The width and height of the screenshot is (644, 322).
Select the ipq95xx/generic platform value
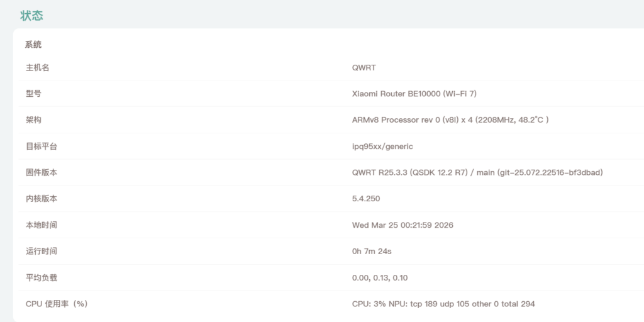382,147
